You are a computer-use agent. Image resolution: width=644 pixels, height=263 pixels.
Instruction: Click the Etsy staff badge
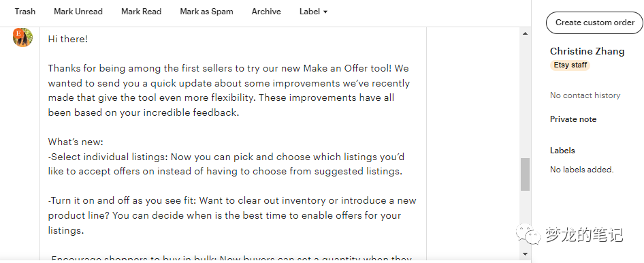(x=570, y=65)
